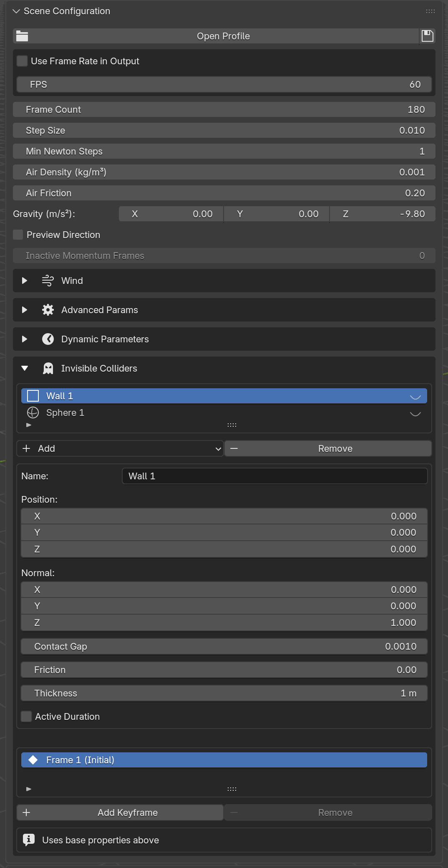Click the Friction slider field
This screenshot has height=868, width=448.
[224, 670]
